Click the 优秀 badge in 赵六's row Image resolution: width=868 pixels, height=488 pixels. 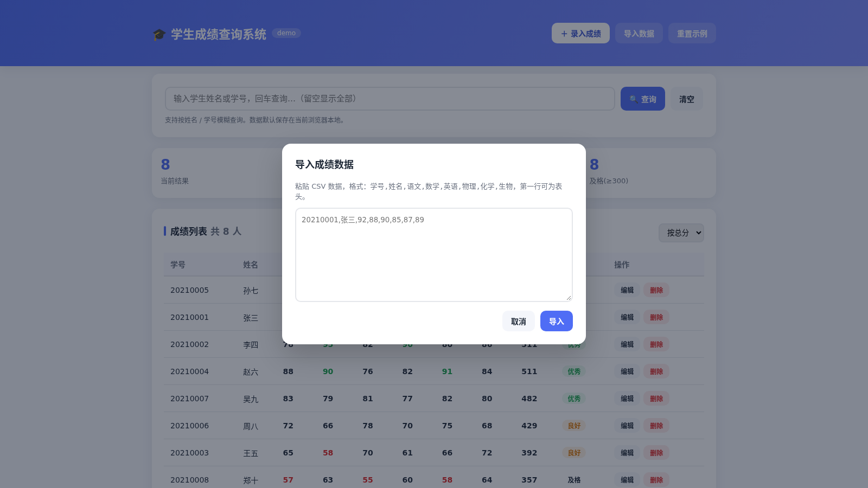tap(574, 371)
